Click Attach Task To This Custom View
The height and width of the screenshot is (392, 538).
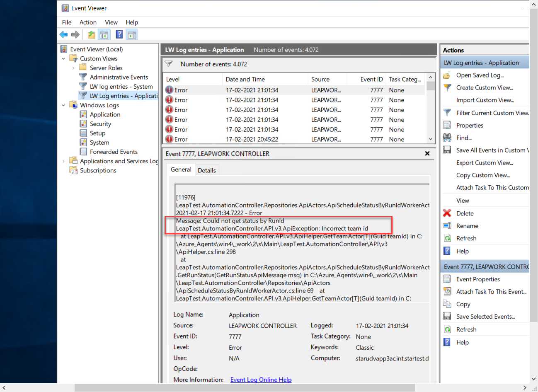tap(492, 187)
